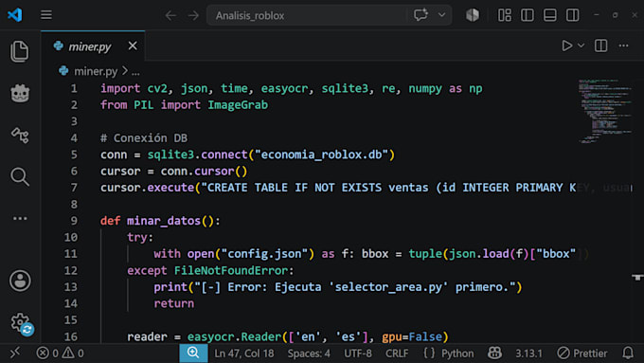Open the Explorer view in the activity bar
The width and height of the screenshot is (644, 363).
click(x=20, y=51)
